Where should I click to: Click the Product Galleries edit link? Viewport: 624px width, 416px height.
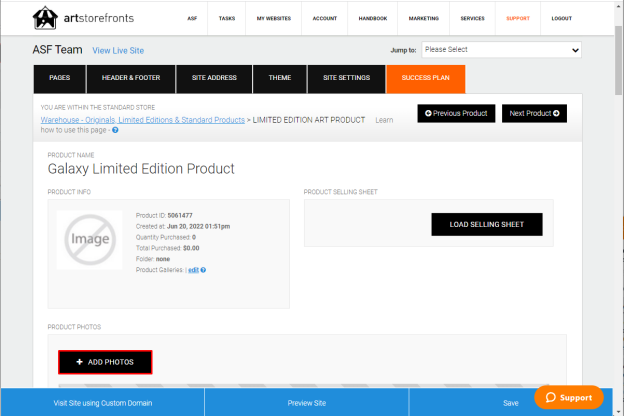pyautogui.click(x=193, y=270)
